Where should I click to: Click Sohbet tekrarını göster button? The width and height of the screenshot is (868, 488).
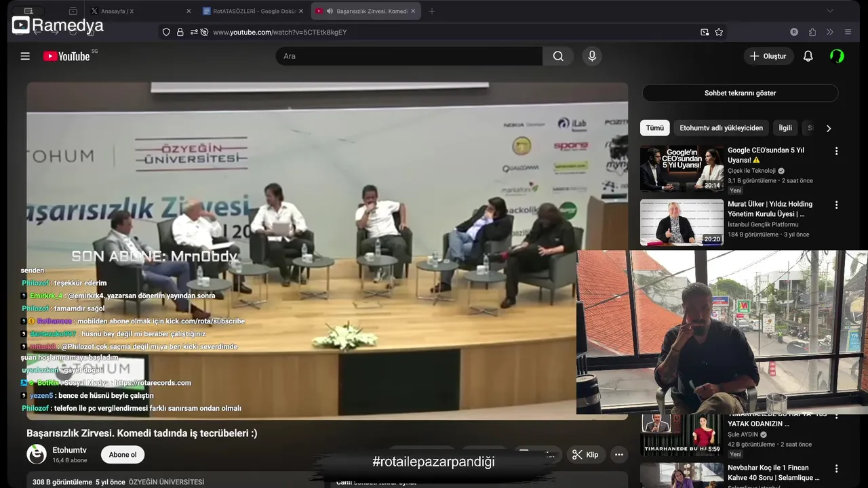pos(740,93)
